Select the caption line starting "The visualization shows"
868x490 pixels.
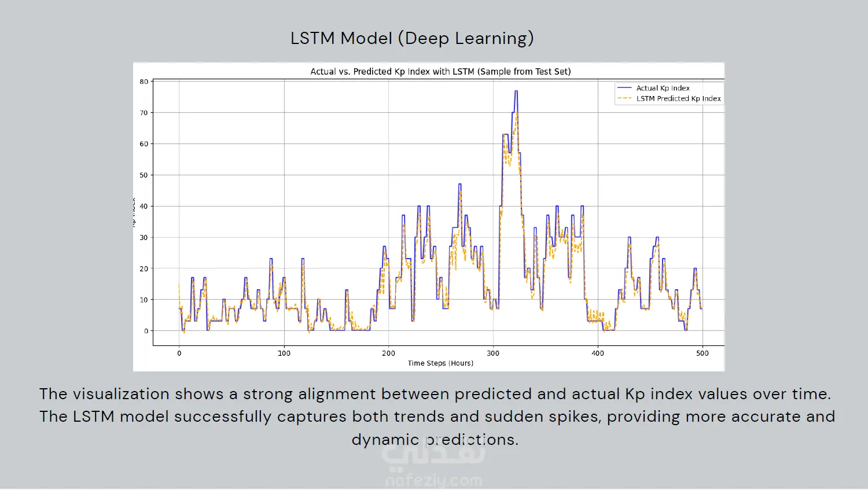pos(435,394)
